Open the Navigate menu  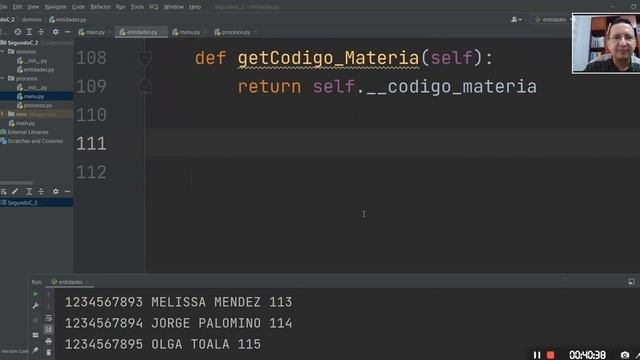coord(56,7)
